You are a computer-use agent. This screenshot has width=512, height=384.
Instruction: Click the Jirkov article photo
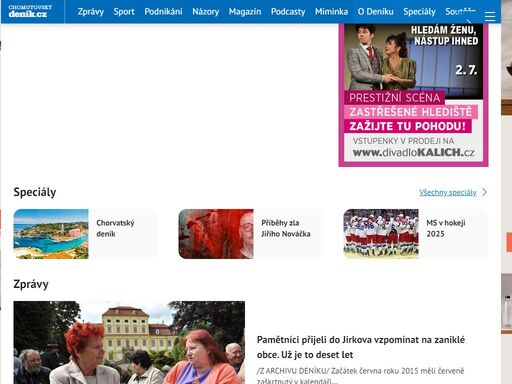129,342
